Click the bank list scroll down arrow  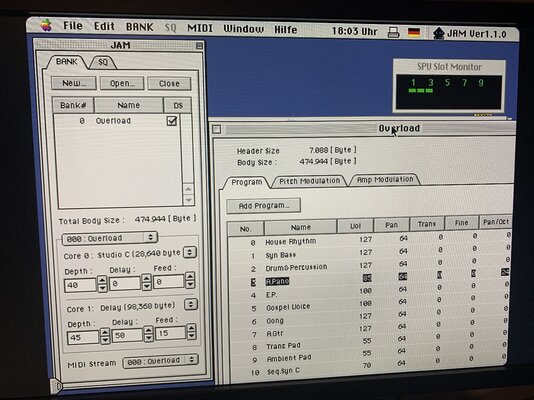pos(188,199)
